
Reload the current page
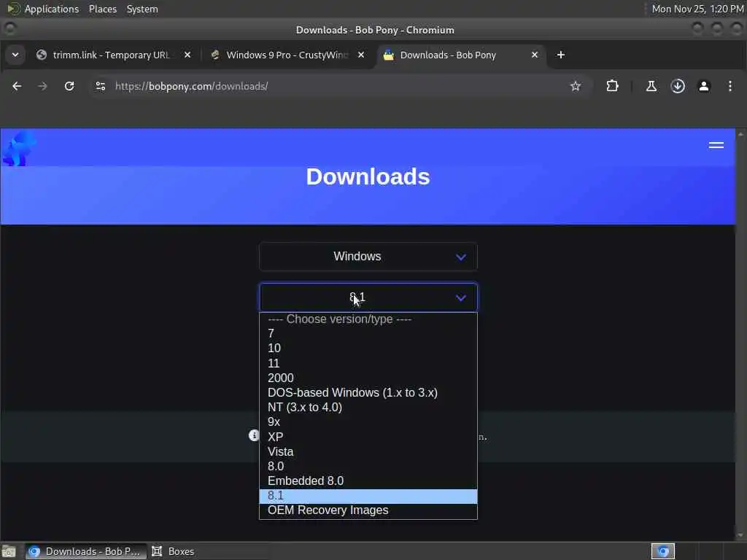coord(69,86)
